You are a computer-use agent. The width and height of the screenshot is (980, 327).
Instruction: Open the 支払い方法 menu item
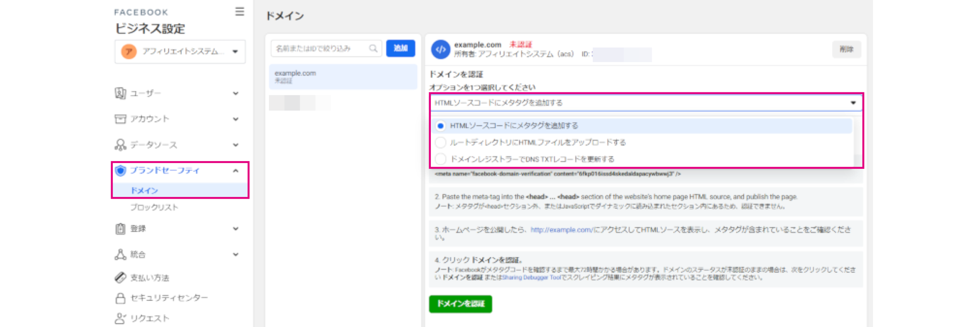(149, 278)
